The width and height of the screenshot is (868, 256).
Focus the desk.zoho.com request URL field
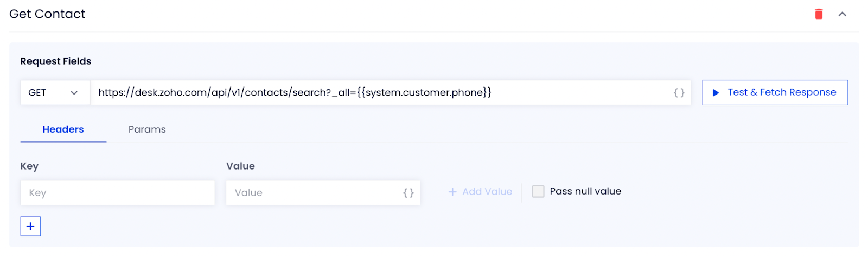tap(391, 93)
